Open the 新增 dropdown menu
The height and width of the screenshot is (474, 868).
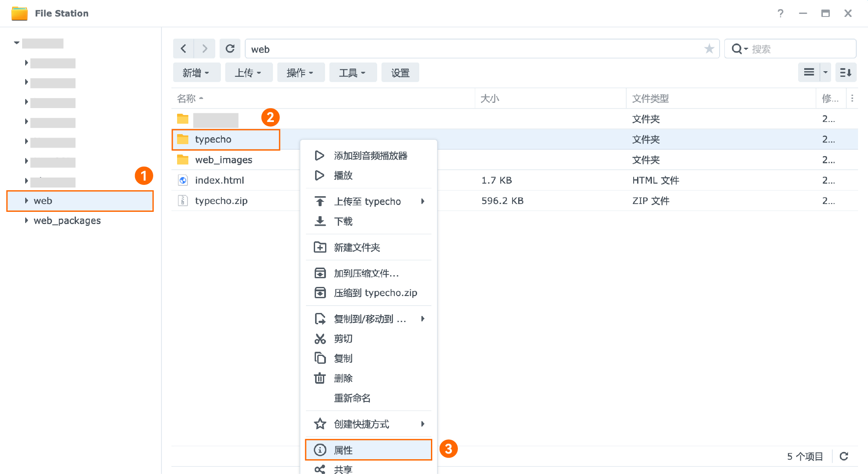point(196,72)
